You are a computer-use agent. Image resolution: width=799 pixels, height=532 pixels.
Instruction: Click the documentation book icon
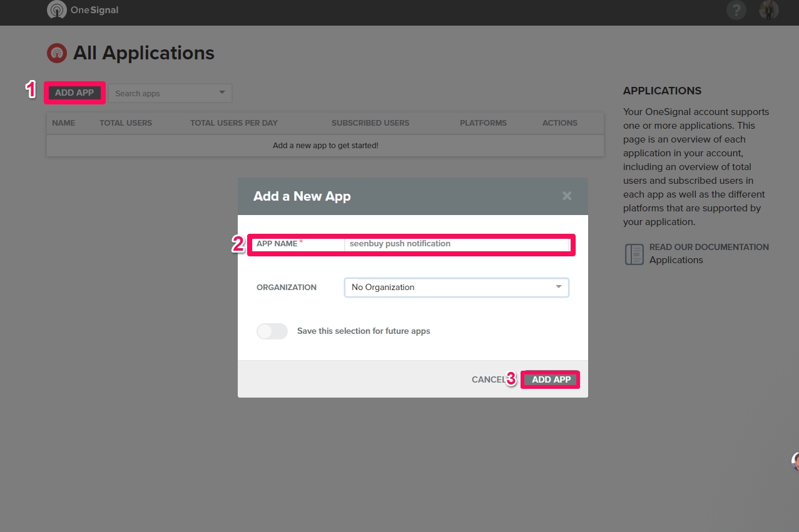click(634, 254)
